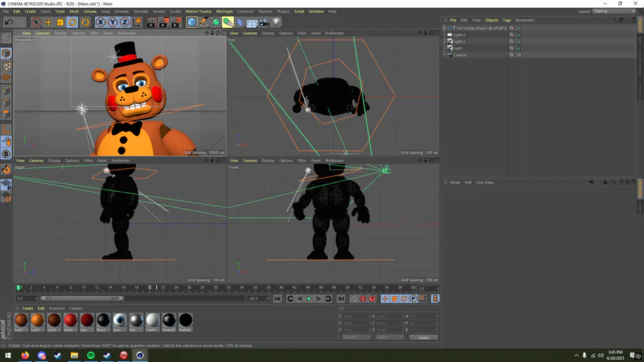The width and height of the screenshot is (644, 362).
Task: Toggle the coordinate system icon
Action: pyautogui.click(x=137, y=22)
